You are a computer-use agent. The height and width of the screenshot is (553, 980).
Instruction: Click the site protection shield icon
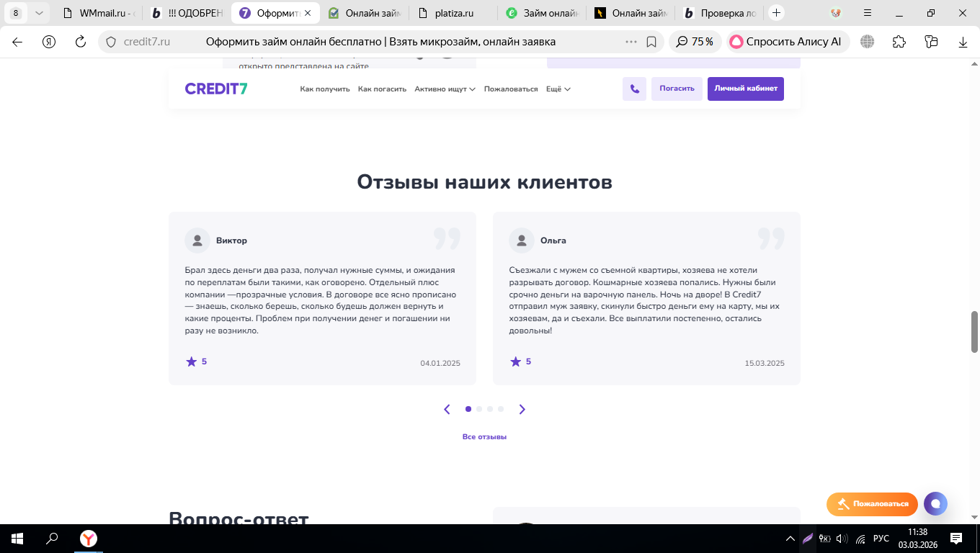(111, 42)
